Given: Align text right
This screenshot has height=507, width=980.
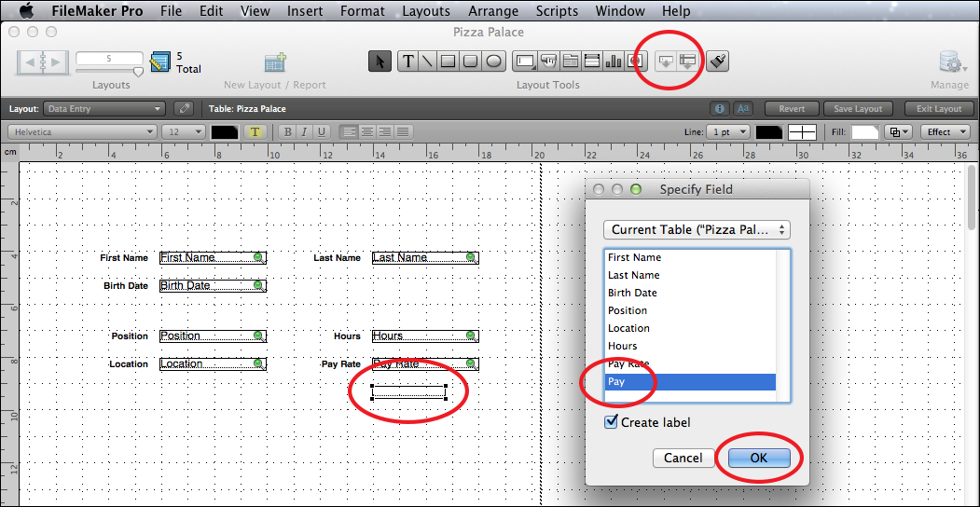Looking at the screenshot, I should (x=386, y=131).
